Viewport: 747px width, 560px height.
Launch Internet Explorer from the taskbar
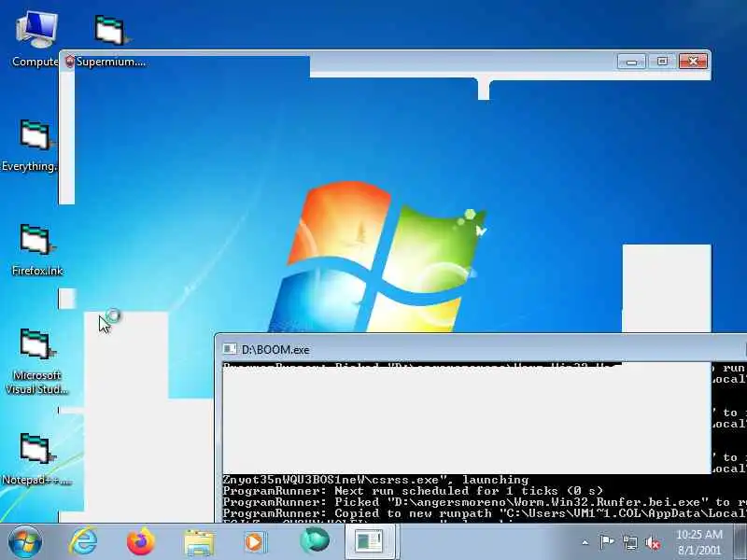[x=83, y=541]
